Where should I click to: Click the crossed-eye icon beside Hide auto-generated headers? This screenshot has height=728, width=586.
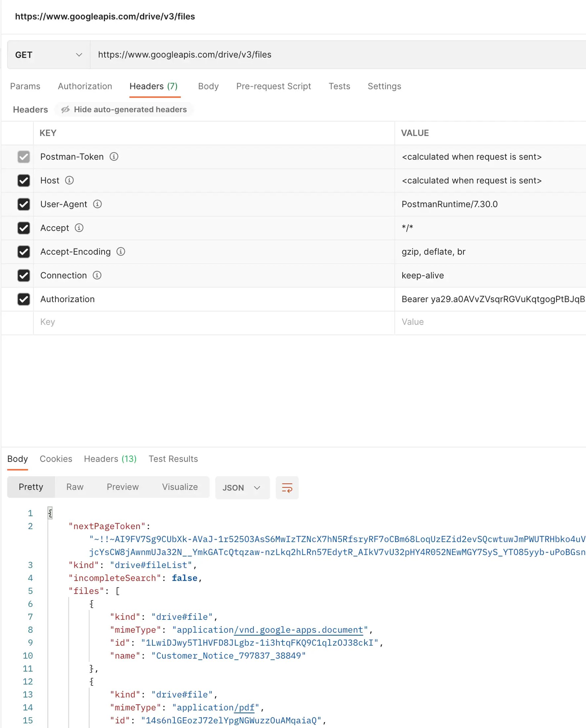[65, 110]
